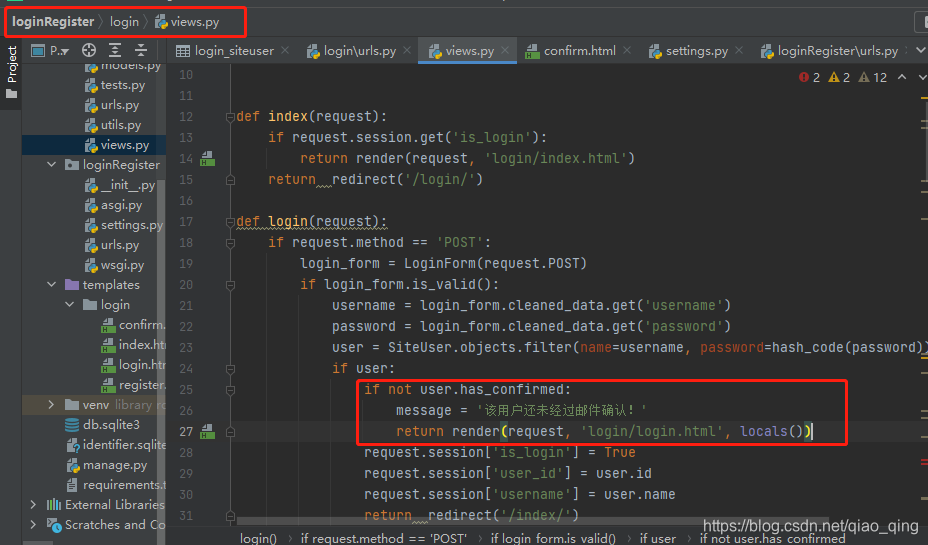Screen dimensions: 928x545
Task: Collapse the login templates subfolder
Action: (x=70, y=304)
